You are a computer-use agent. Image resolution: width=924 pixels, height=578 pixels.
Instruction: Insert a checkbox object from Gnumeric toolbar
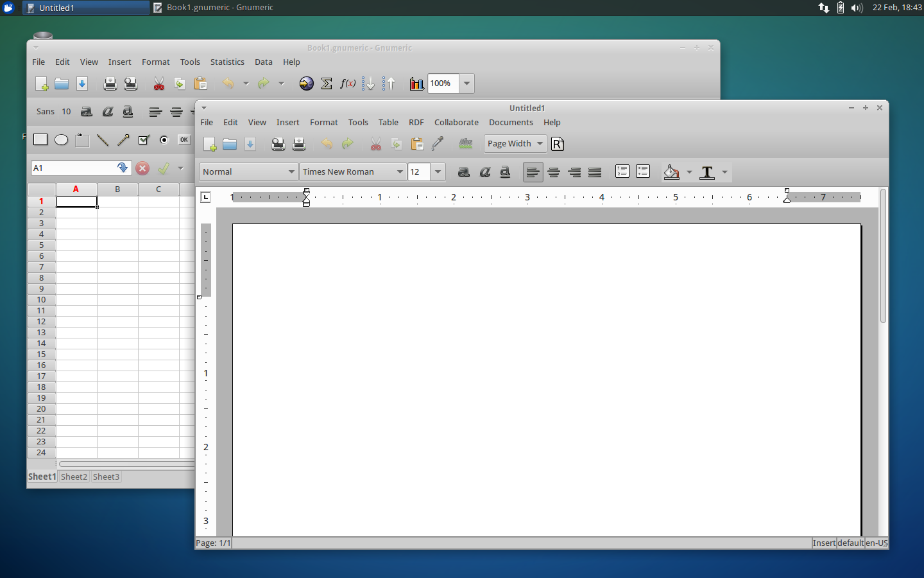[144, 140]
